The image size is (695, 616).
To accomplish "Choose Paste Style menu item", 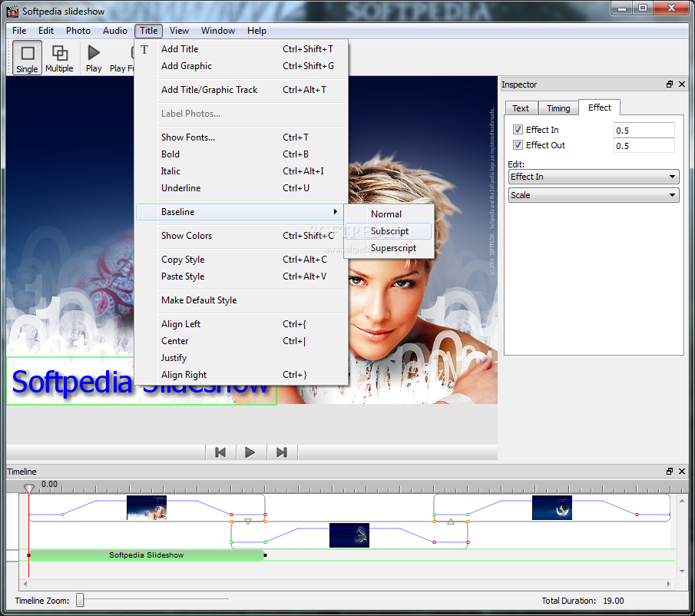I will [242, 277].
